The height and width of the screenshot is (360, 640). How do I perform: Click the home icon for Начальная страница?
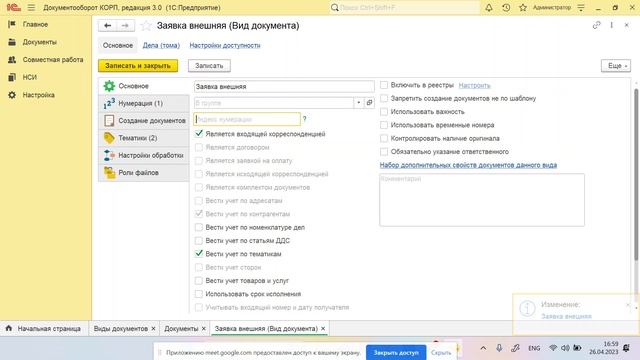(9, 328)
